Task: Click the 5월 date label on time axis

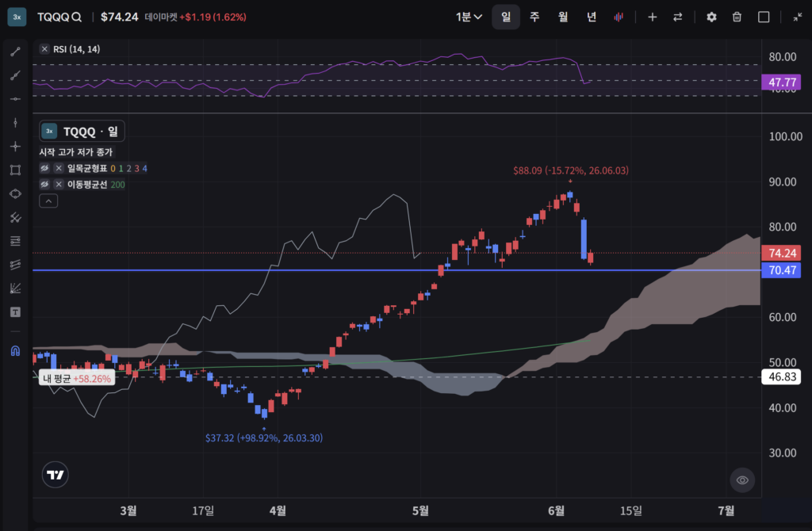Action: [420, 511]
